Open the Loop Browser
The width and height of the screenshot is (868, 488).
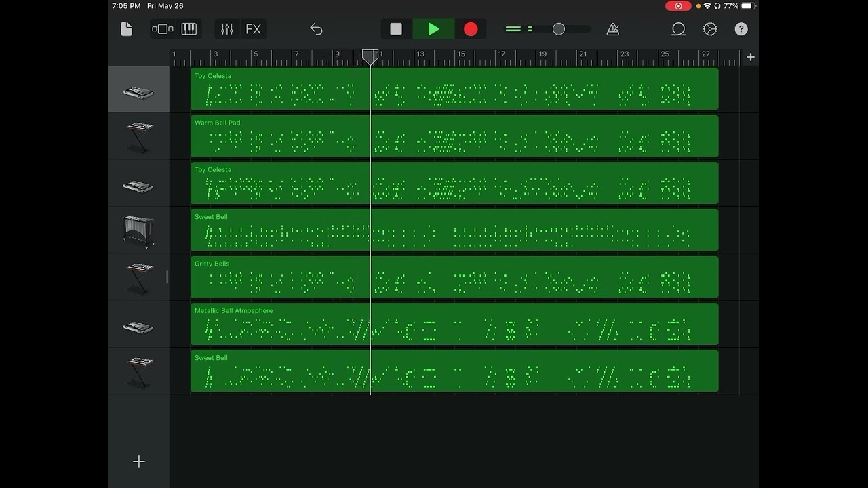tap(678, 29)
